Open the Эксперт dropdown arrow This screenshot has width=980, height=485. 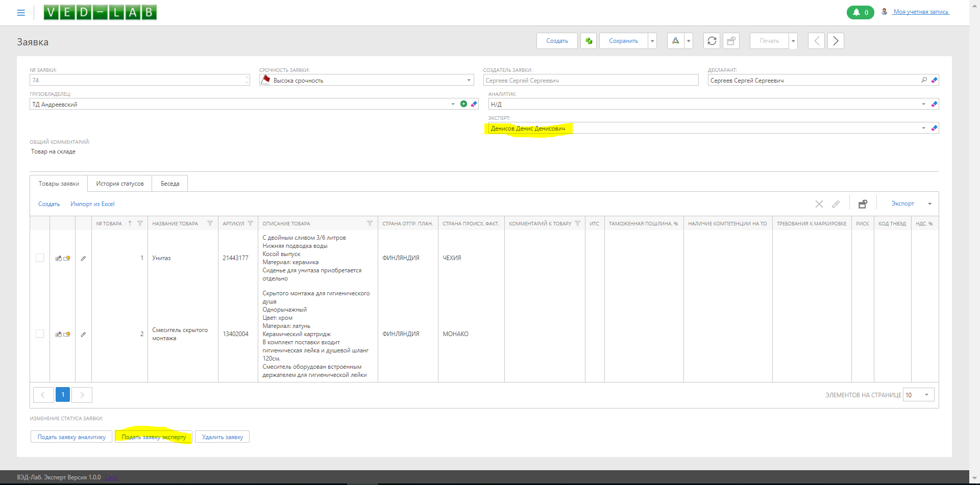click(923, 128)
